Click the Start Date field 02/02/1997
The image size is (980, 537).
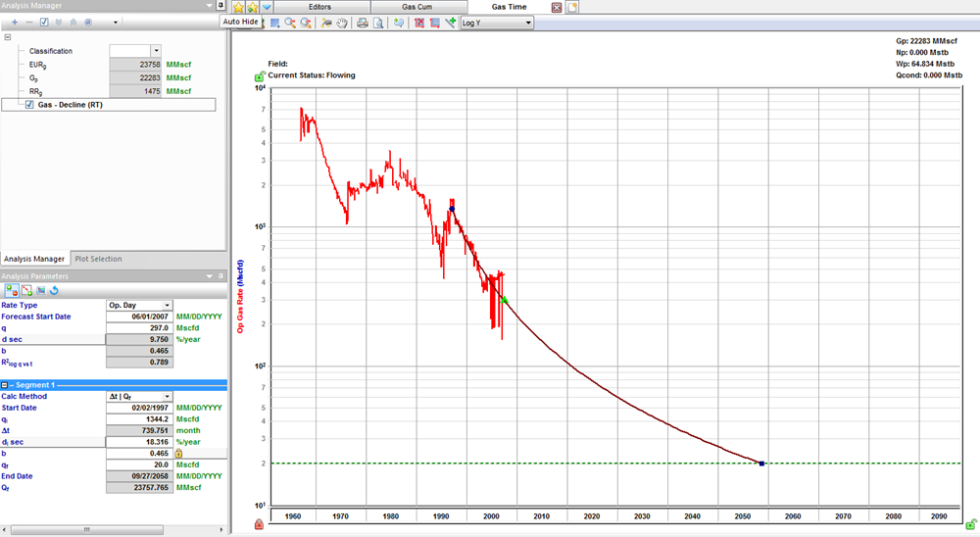(139, 408)
